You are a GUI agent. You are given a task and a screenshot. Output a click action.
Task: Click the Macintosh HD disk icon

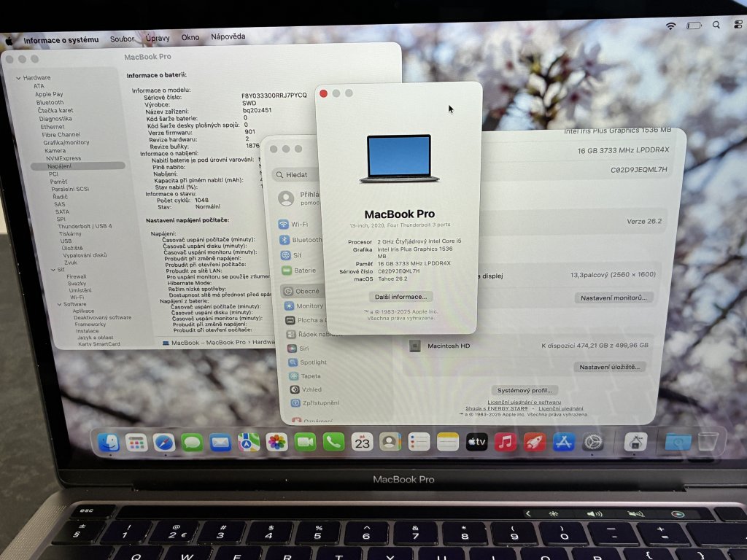coord(414,346)
